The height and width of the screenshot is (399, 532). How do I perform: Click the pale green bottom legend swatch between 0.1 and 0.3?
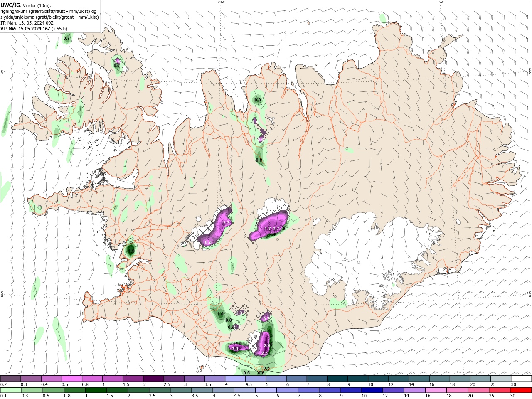pos(10,390)
